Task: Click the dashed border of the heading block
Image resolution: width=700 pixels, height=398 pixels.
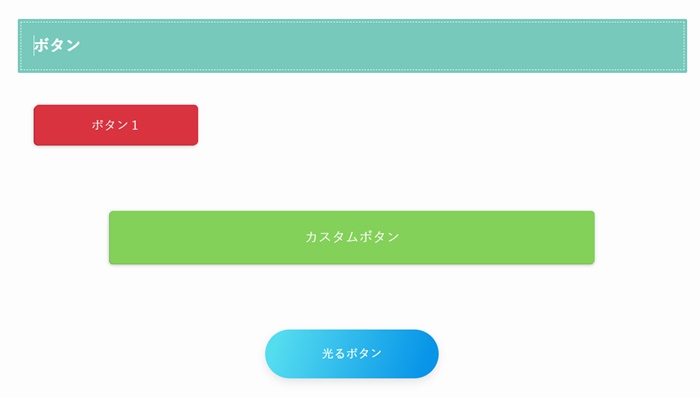Action: click(x=352, y=21)
